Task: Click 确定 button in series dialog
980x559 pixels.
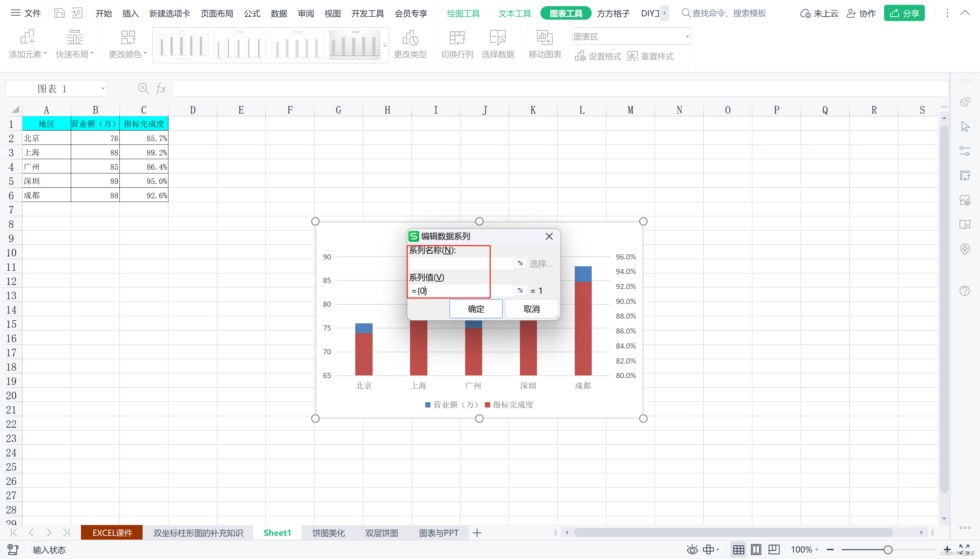Action: coord(476,309)
